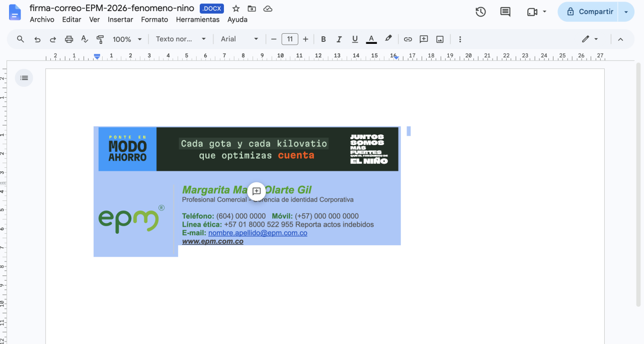Screen dimensions: 644x344
Task: Click the Línea ética text
Action: click(x=202, y=224)
